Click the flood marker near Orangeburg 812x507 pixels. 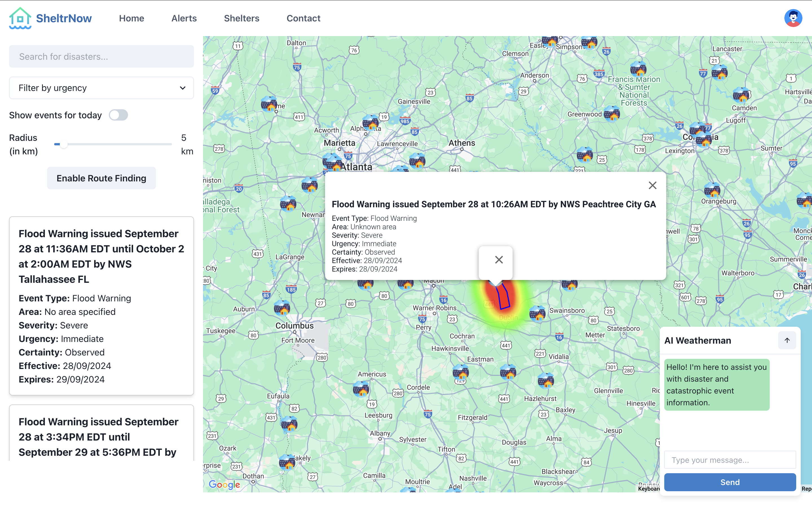(712, 190)
